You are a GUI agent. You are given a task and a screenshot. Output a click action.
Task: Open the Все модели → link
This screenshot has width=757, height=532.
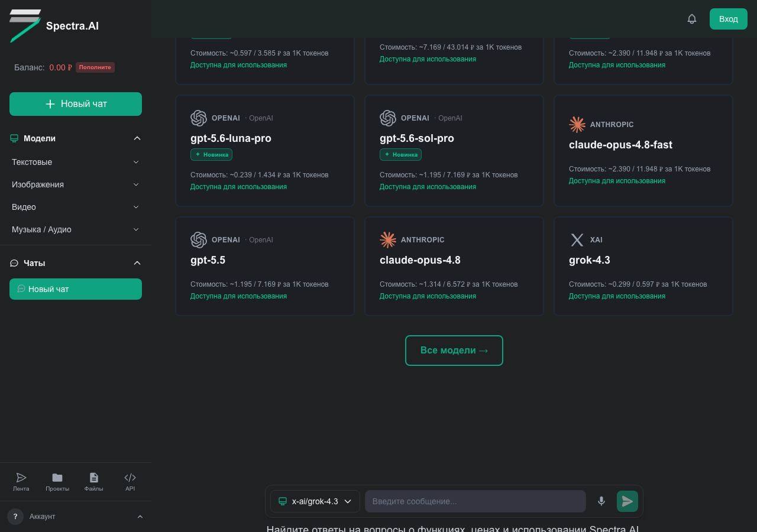[x=454, y=351]
